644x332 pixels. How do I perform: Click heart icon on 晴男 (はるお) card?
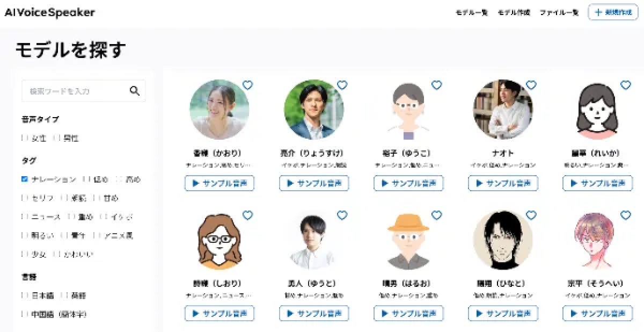coord(436,215)
